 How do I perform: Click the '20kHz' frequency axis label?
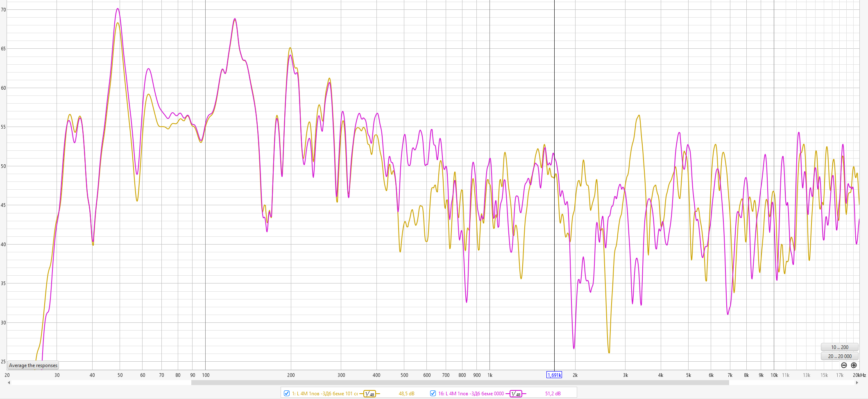pyautogui.click(x=859, y=375)
